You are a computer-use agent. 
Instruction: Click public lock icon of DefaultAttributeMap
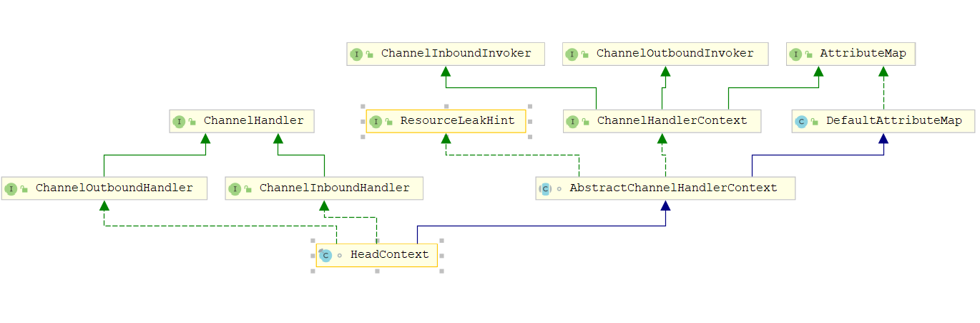click(815, 122)
